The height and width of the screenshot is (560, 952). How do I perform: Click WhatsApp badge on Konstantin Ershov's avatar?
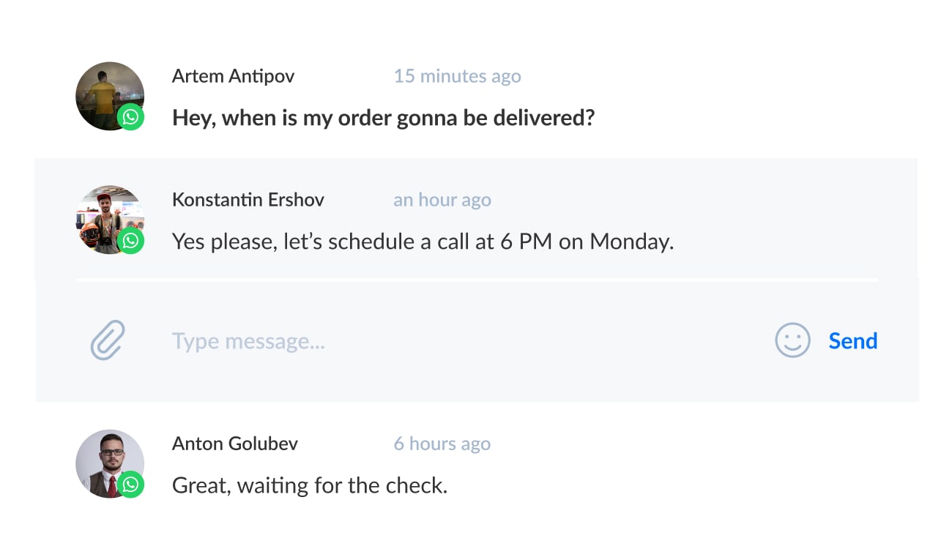[131, 241]
